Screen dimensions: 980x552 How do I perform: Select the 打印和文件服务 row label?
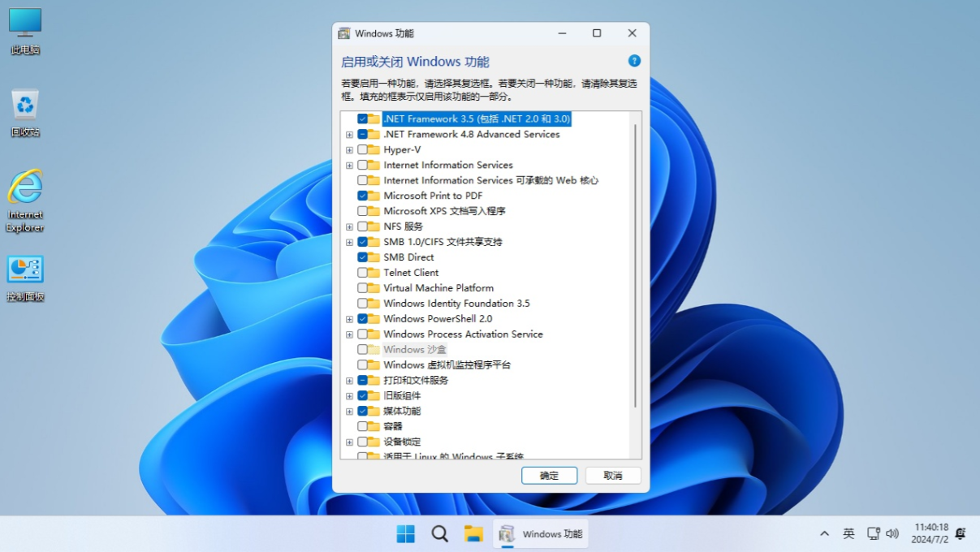(416, 380)
